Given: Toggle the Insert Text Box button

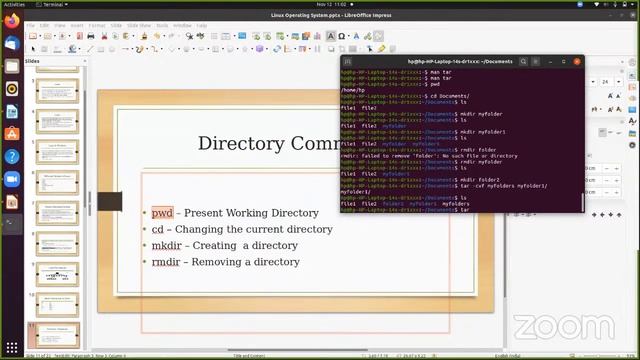Looking at the screenshot, I should (331, 36).
